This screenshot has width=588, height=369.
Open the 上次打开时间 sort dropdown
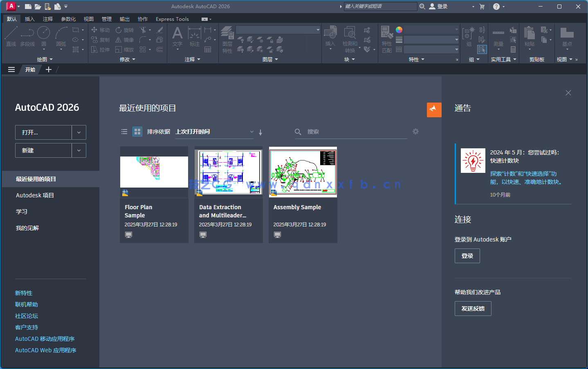tap(251, 132)
